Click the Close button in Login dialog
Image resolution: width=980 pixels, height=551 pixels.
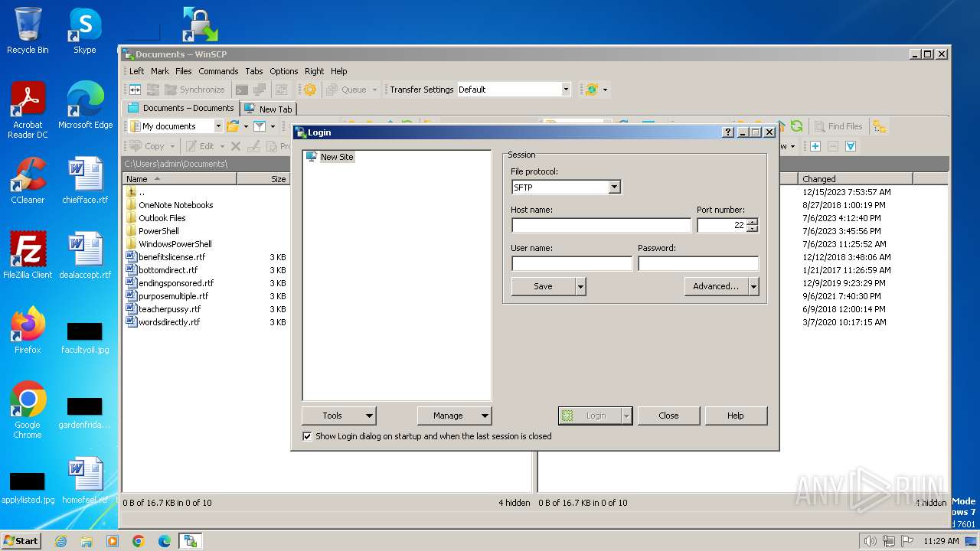coord(668,416)
